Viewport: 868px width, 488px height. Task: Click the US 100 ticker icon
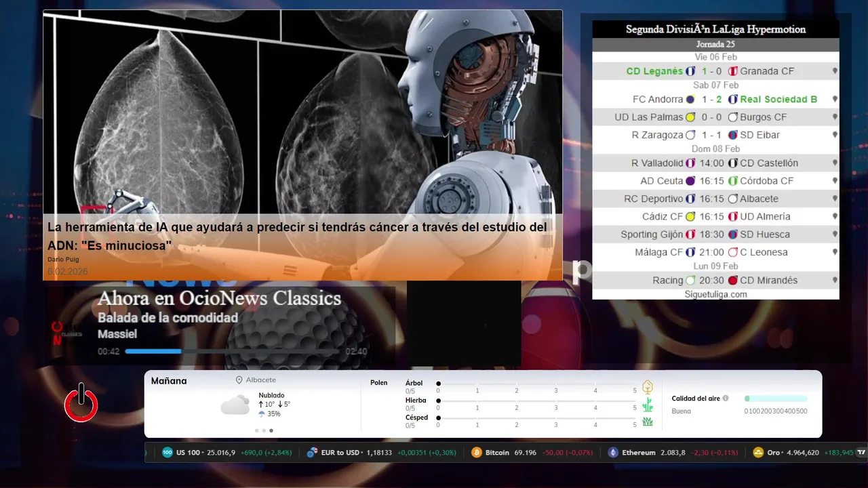[x=167, y=453]
